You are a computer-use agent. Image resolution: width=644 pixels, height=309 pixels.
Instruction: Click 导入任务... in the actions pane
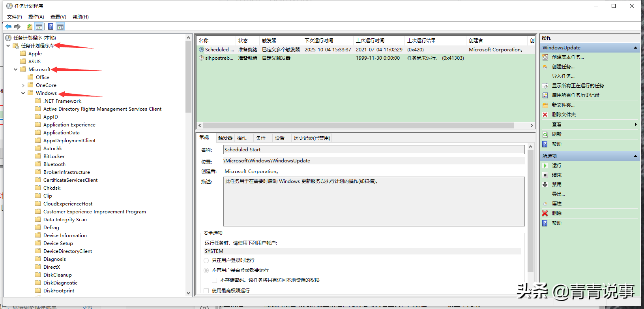click(563, 76)
